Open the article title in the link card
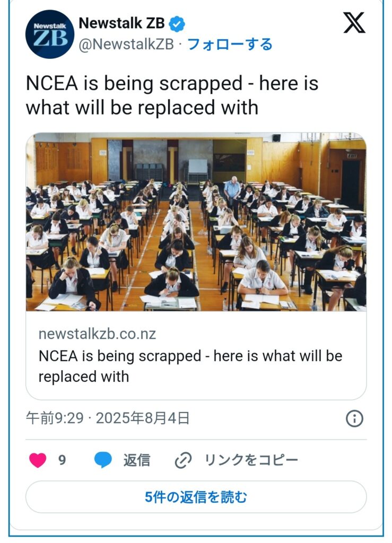Image resolution: width=392 pixels, height=543 pixels. pyautogui.click(x=190, y=366)
